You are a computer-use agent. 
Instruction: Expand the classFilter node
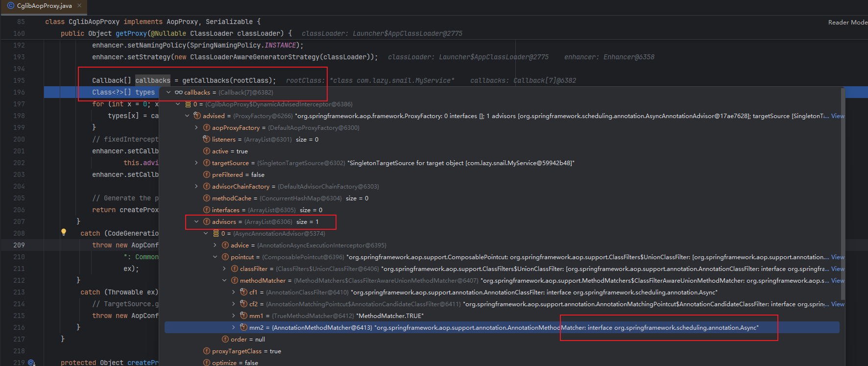pyautogui.click(x=224, y=268)
